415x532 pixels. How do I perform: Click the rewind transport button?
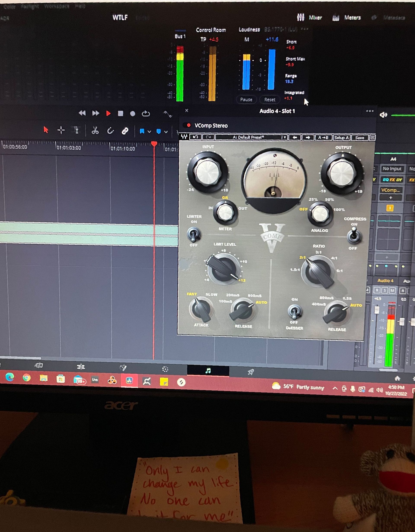[82, 113]
